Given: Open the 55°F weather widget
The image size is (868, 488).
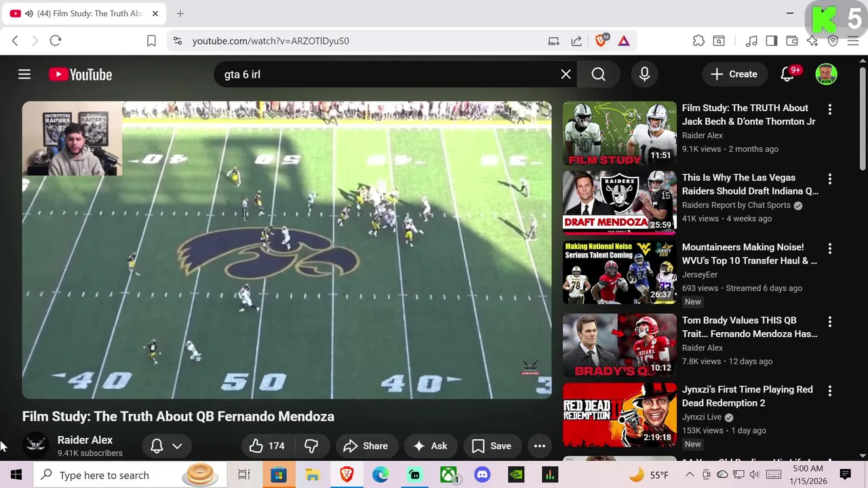Looking at the screenshot, I should 649,475.
